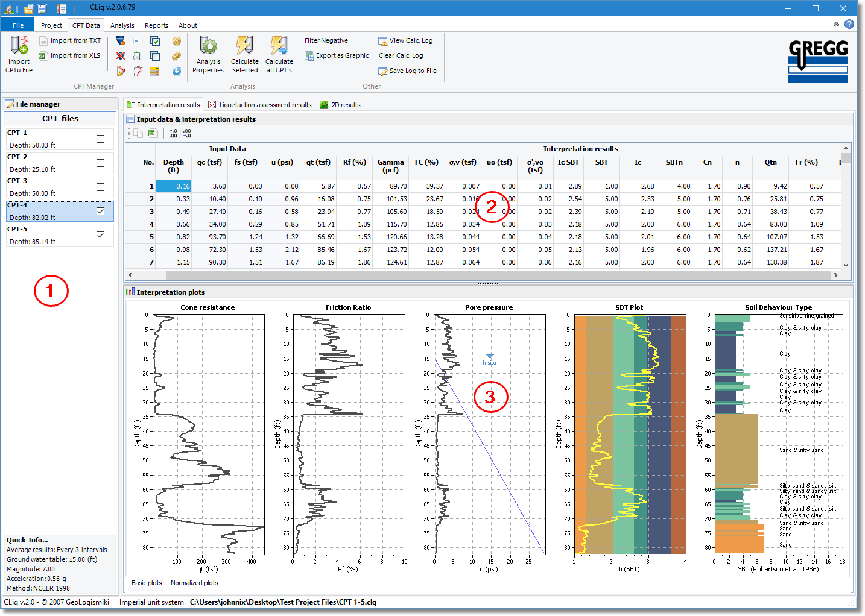Click the Export to Excel icon above the table

[x=152, y=133]
